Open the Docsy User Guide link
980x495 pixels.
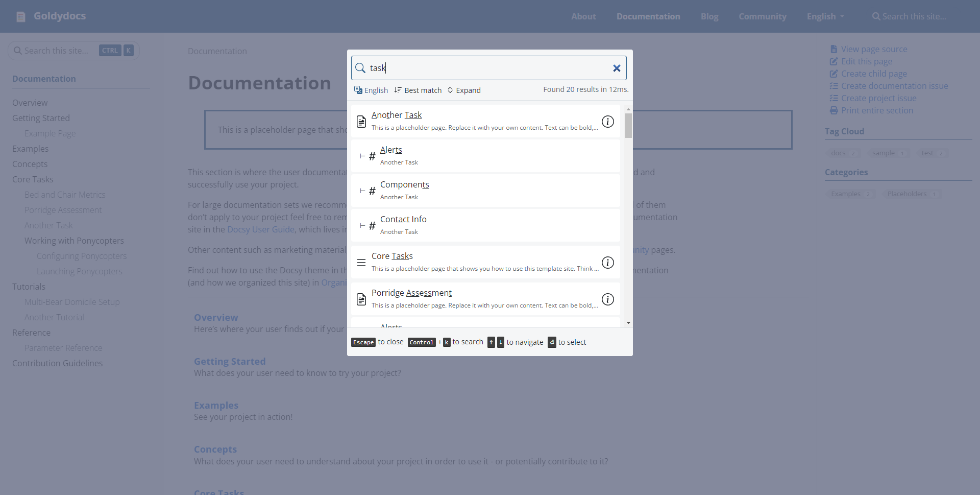point(261,229)
